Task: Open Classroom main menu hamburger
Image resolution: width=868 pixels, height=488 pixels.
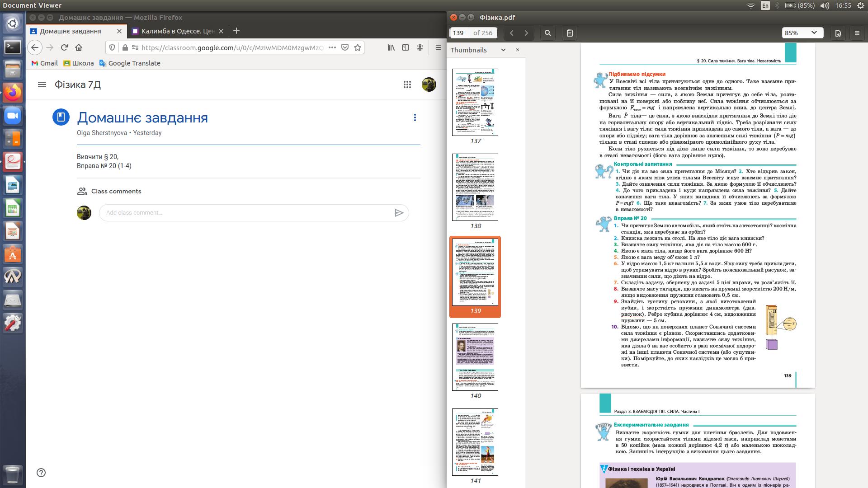Action: [x=42, y=84]
